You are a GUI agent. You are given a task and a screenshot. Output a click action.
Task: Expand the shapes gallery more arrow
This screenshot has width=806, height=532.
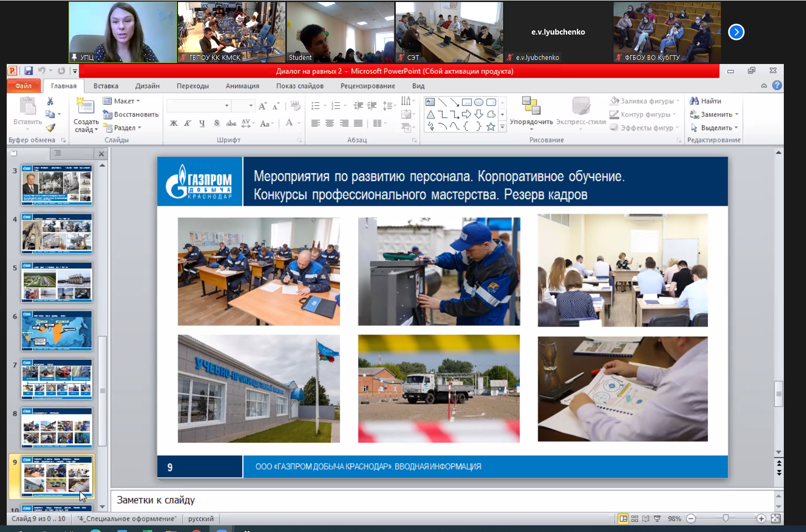tap(502, 126)
